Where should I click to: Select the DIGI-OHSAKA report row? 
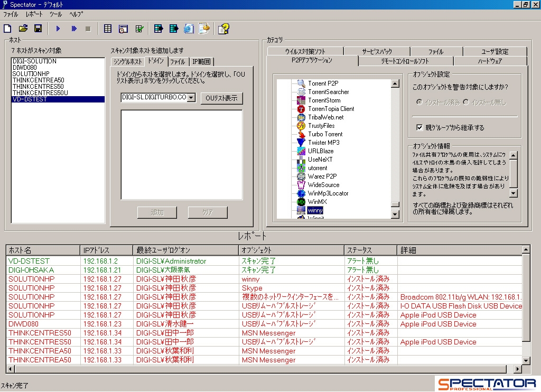pyautogui.click(x=264, y=270)
